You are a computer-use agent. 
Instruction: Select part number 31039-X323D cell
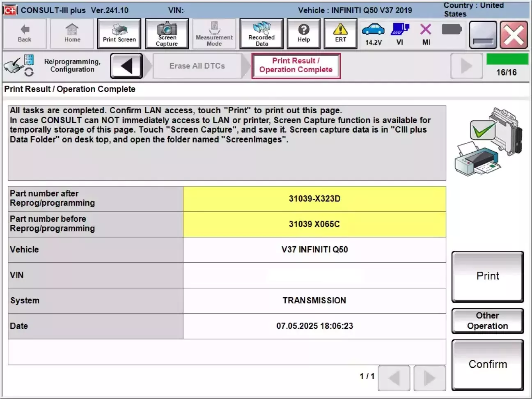click(x=314, y=199)
